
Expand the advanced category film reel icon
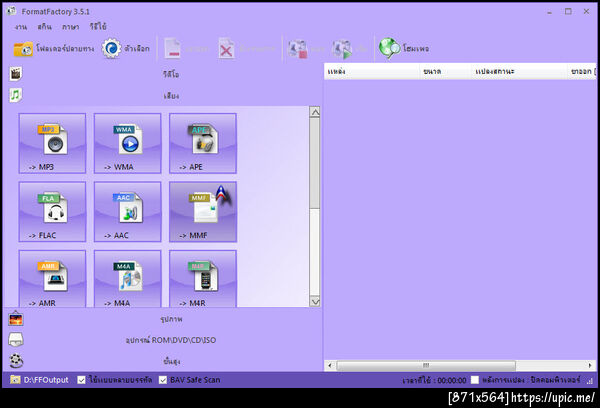[16, 361]
